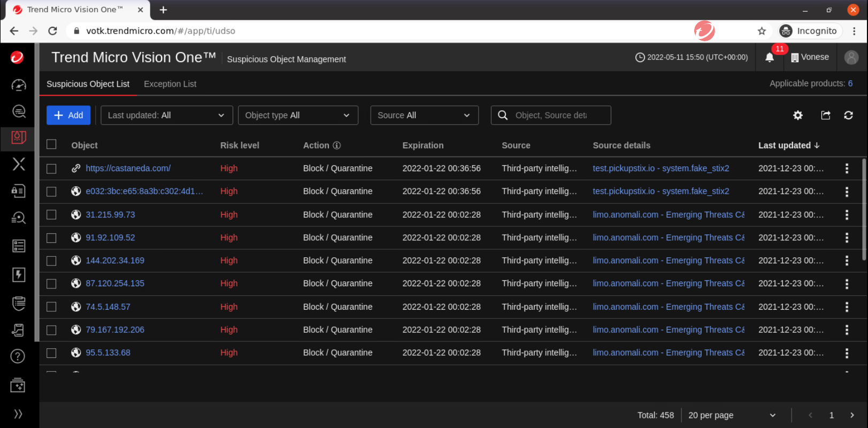
Task: Open the Object type filter dropdown
Action: (297, 115)
